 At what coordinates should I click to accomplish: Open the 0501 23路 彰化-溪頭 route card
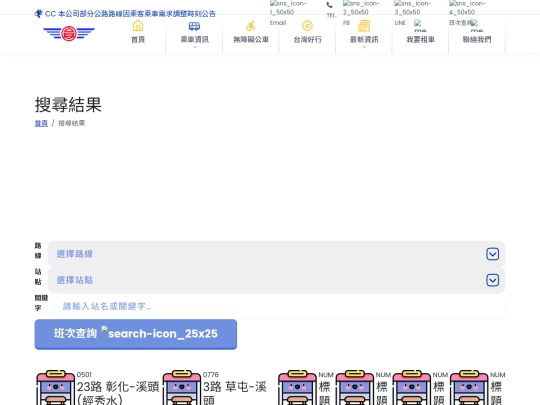[98, 387]
